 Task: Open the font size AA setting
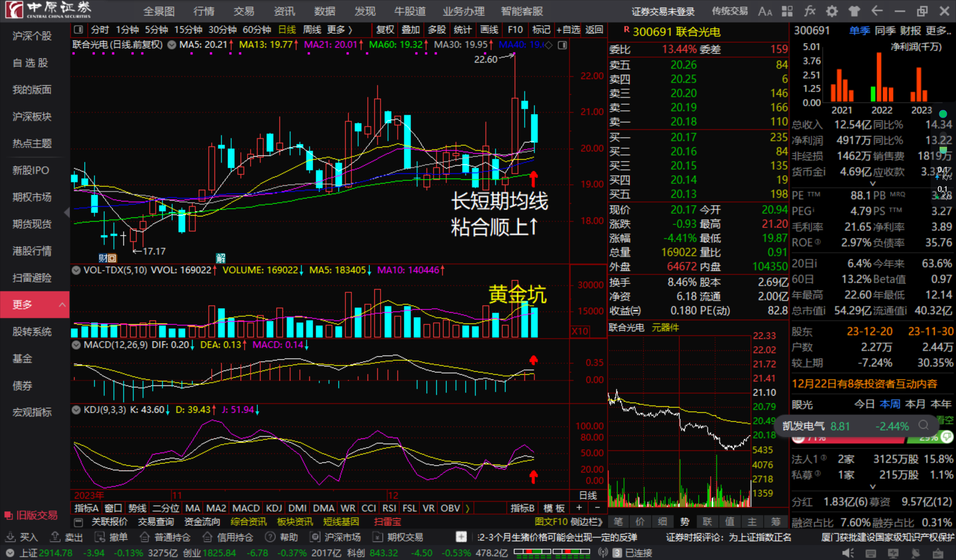(765, 11)
